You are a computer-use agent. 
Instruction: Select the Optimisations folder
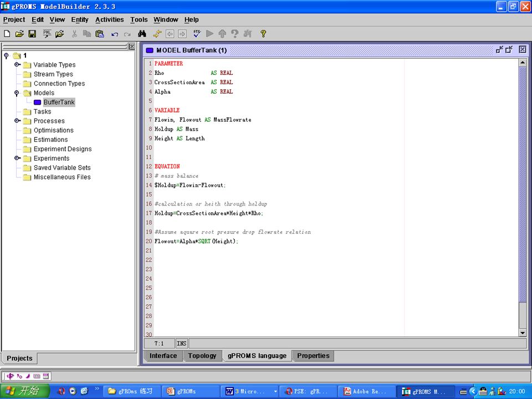pyautogui.click(x=54, y=130)
